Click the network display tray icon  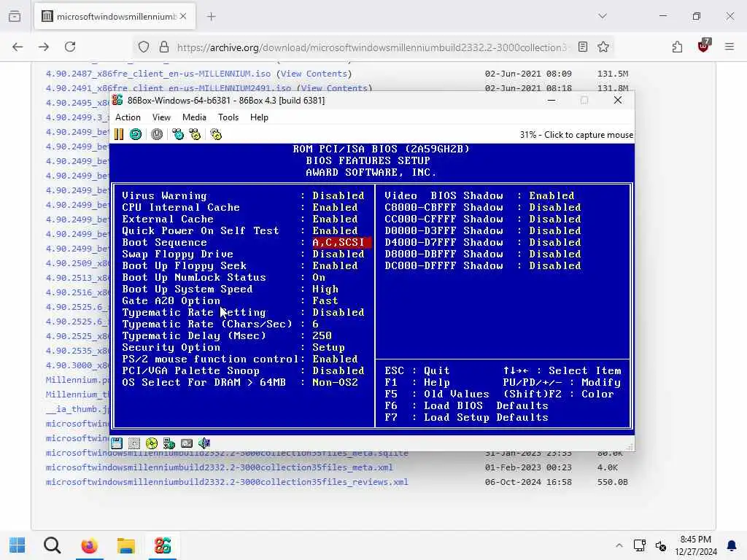click(x=639, y=545)
